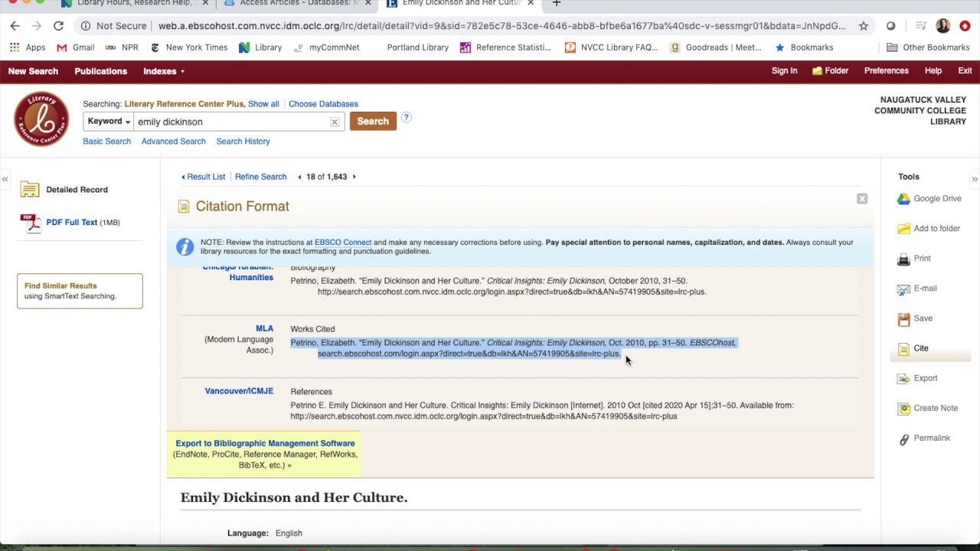The width and height of the screenshot is (980, 551).
Task: Click the Print tool icon
Action: pos(903,259)
